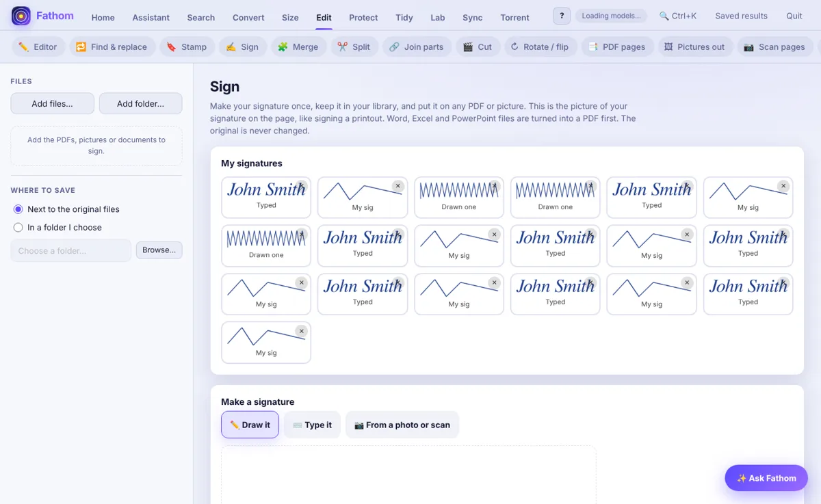Open Saved results

pyautogui.click(x=741, y=16)
